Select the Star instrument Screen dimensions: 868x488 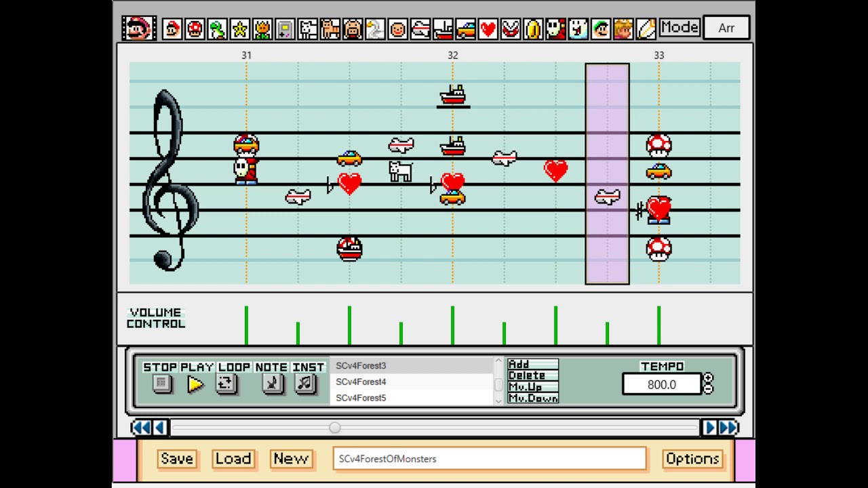tap(239, 28)
